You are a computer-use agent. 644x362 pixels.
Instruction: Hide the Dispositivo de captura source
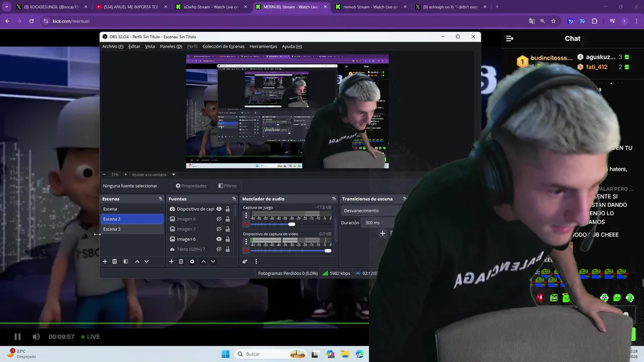[219, 209]
